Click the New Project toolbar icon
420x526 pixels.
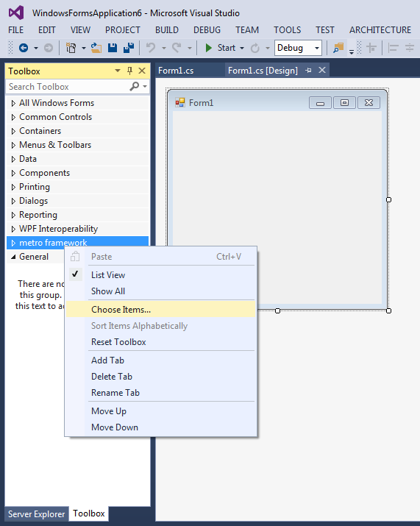pos(71,48)
